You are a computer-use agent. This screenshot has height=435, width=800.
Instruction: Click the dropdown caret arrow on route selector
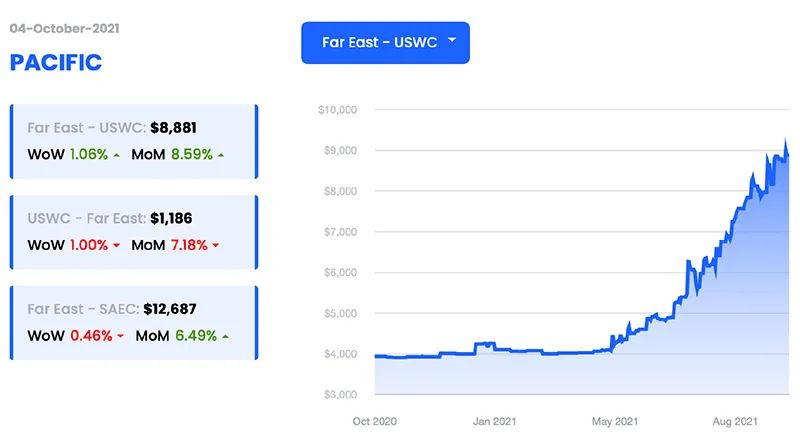[452, 41]
